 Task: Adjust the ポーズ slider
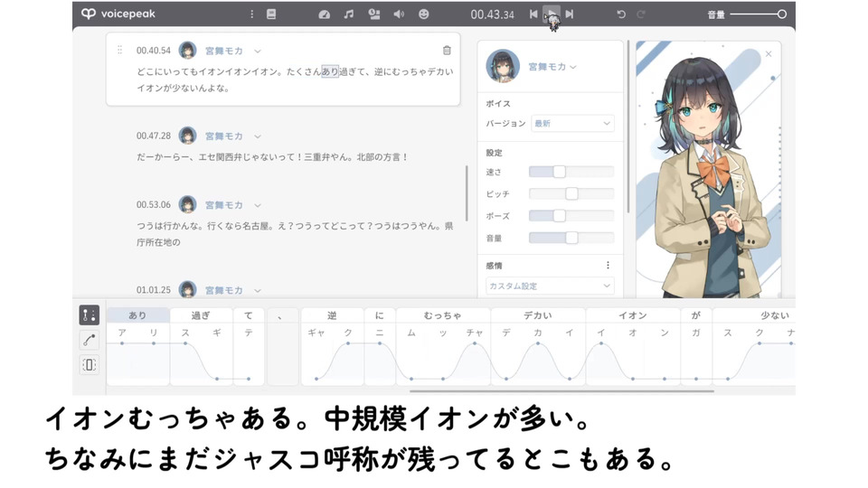[x=571, y=216]
